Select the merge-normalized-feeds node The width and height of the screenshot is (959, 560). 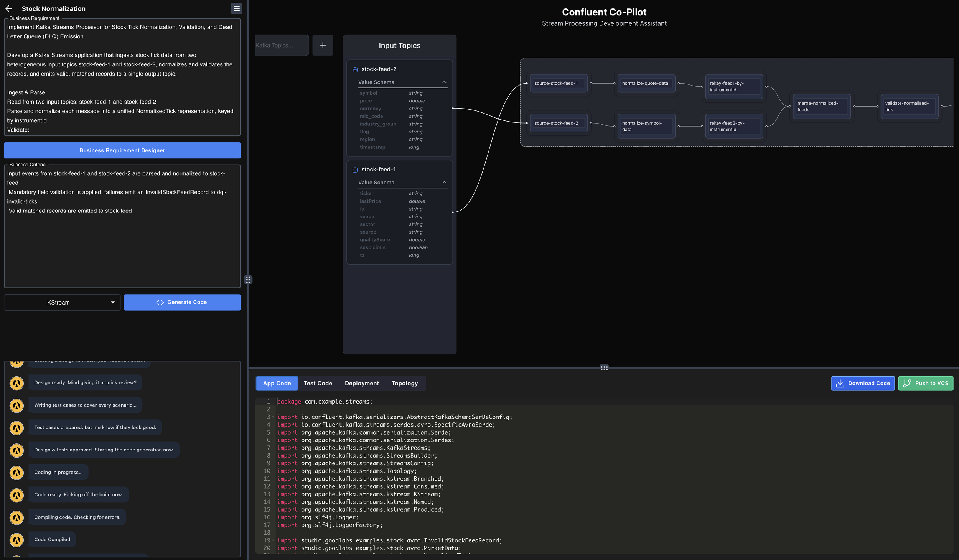(821, 106)
